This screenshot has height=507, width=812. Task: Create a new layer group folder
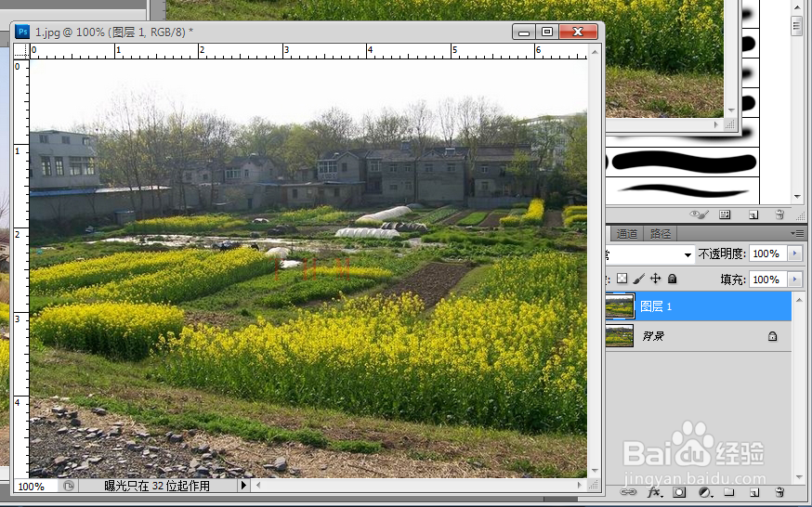729,492
